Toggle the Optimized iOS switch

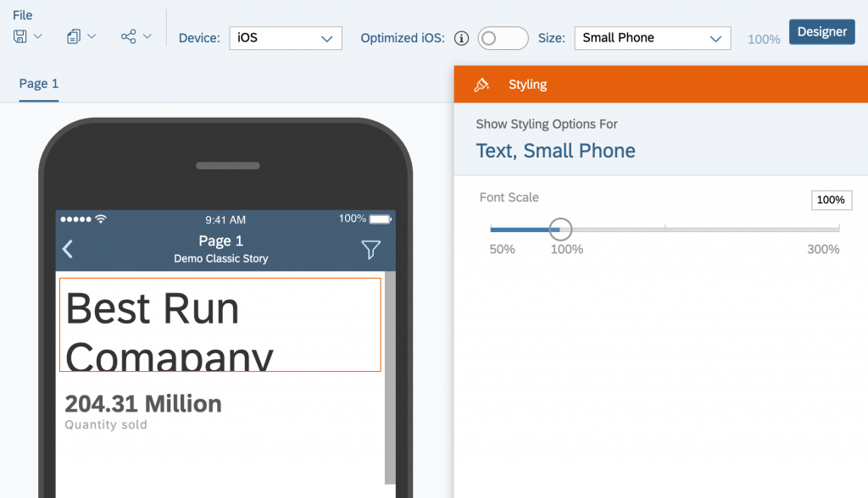(x=503, y=38)
